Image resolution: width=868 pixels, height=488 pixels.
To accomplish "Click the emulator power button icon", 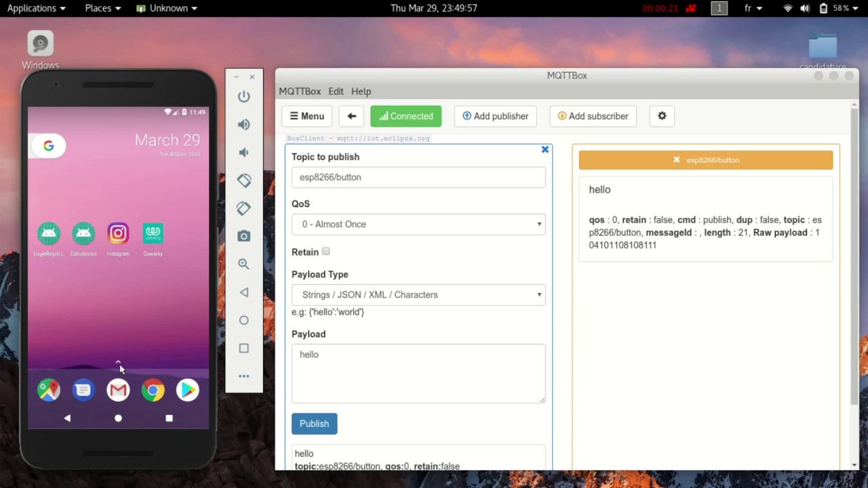I will point(244,96).
